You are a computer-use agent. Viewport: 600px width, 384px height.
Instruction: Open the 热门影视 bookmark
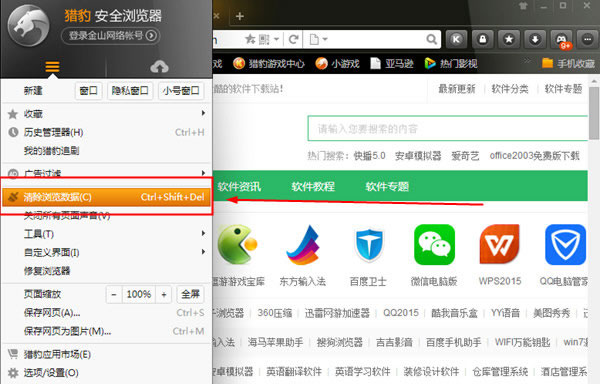(x=451, y=63)
